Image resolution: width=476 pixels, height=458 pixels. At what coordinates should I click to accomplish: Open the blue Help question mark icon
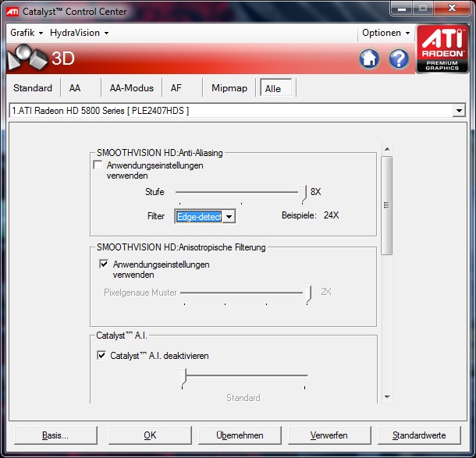pyautogui.click(x=398, y=59)
